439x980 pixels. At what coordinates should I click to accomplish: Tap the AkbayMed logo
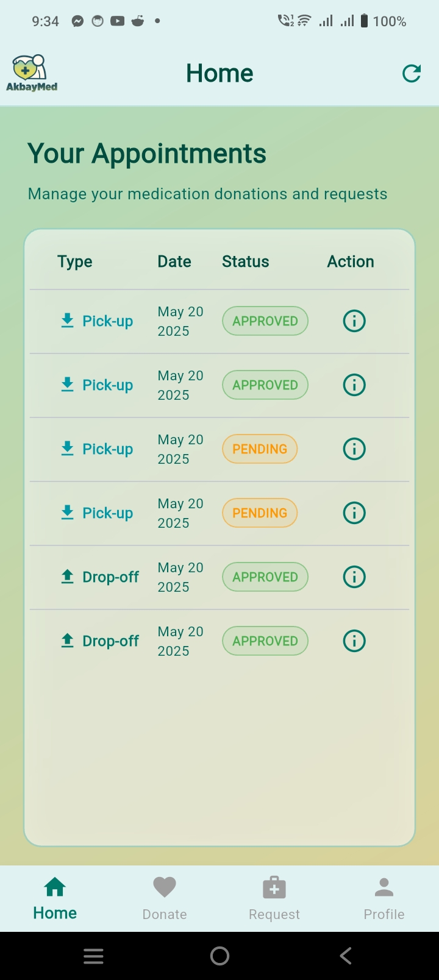tap(32, 74)
